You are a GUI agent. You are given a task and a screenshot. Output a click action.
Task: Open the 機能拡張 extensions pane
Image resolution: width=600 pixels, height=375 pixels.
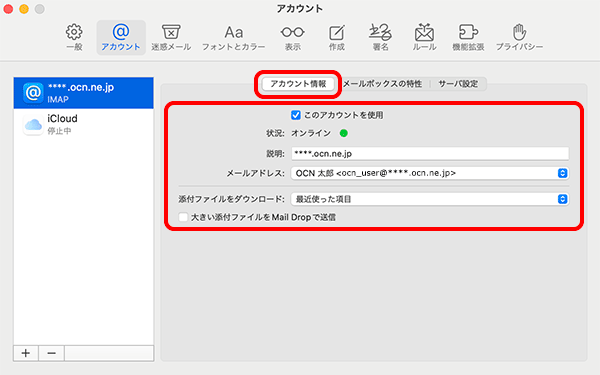(468, 38)
